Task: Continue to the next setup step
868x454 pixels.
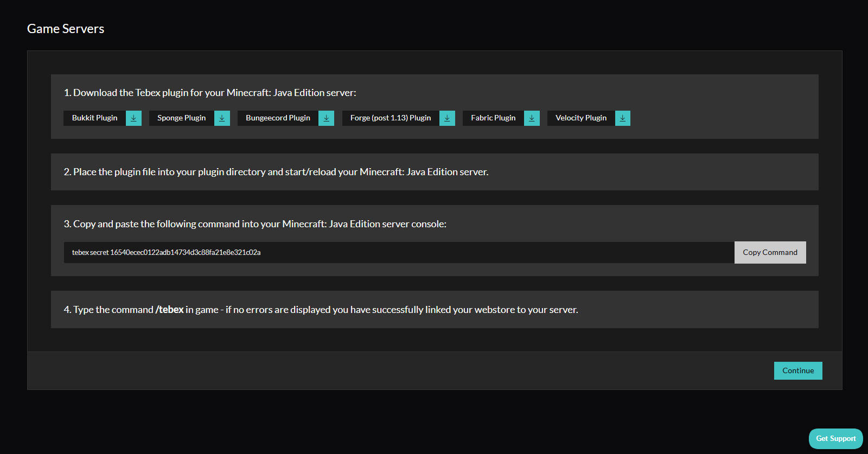Action: click(x=798, y=370)
